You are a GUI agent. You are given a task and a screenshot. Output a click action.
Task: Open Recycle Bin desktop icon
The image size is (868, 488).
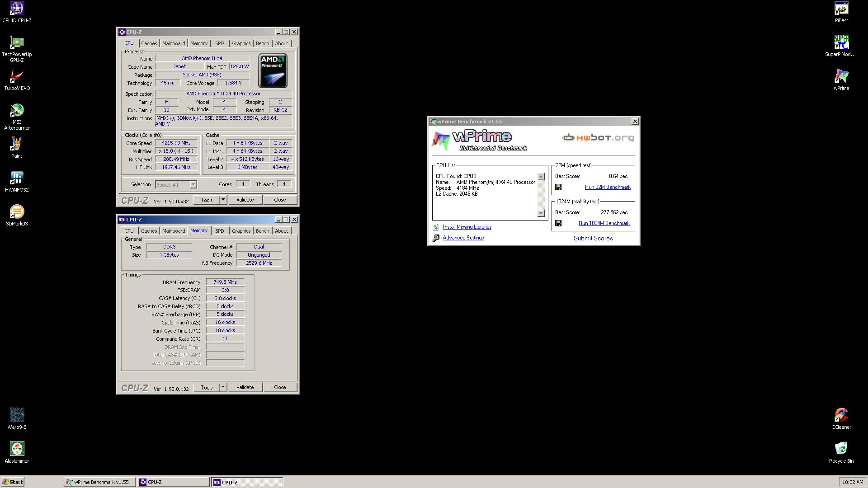pos(841,453)
